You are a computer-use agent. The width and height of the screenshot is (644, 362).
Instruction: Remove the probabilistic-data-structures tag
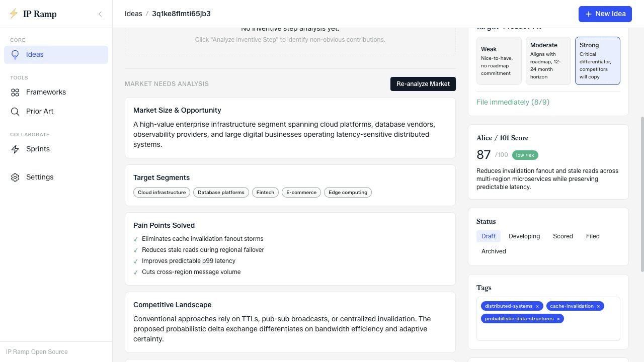(558, 319)
